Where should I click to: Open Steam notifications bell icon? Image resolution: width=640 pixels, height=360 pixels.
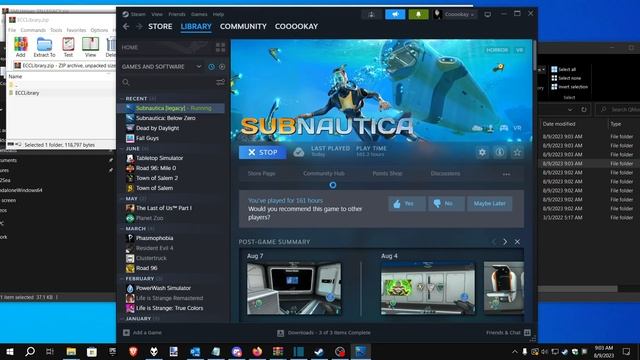pos(418,14)
